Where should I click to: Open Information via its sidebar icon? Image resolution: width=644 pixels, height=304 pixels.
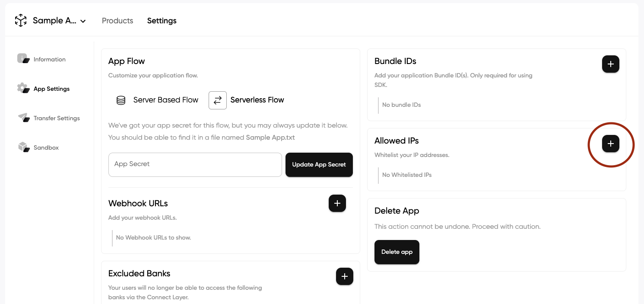coord(23,58)
